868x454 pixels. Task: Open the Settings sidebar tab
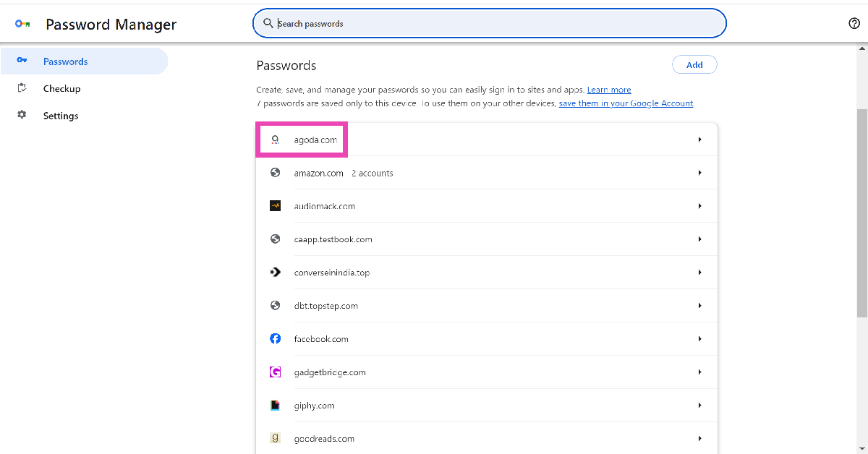tap(60, 116)
